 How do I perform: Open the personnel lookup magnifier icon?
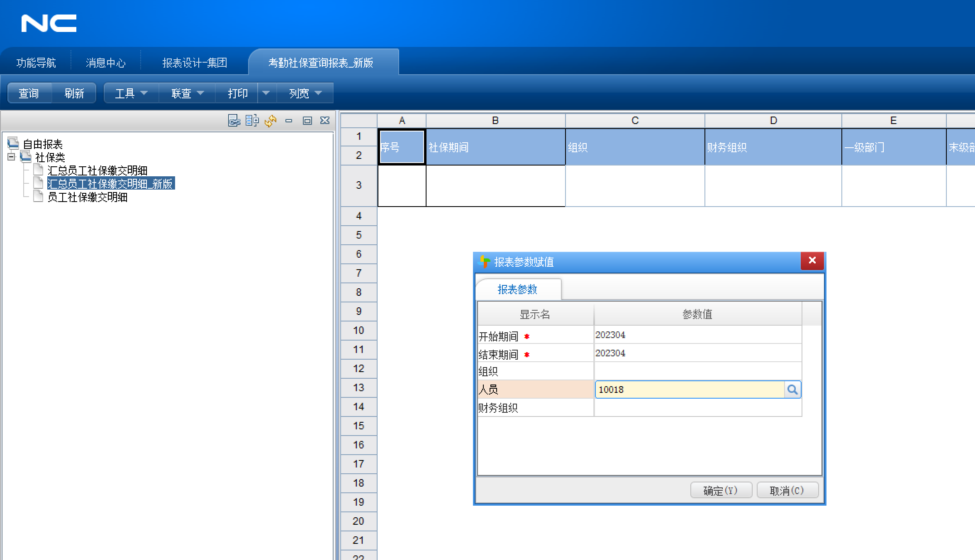(792, 390)
